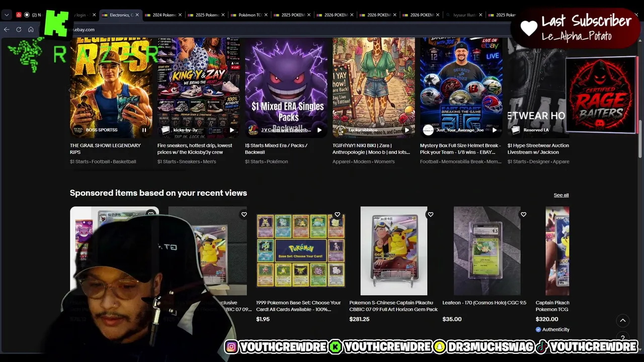Open the helmet break live stream thumbnail
644x362 pixels.
(461, 88)
